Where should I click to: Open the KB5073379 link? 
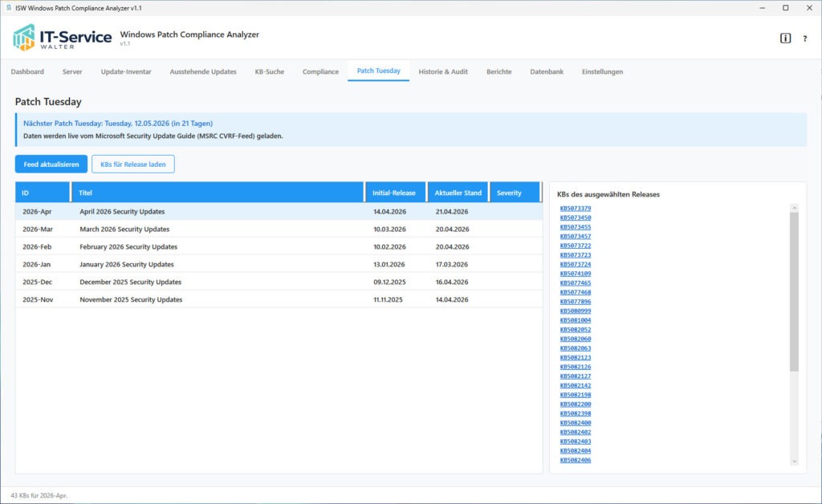pos(573,207)
